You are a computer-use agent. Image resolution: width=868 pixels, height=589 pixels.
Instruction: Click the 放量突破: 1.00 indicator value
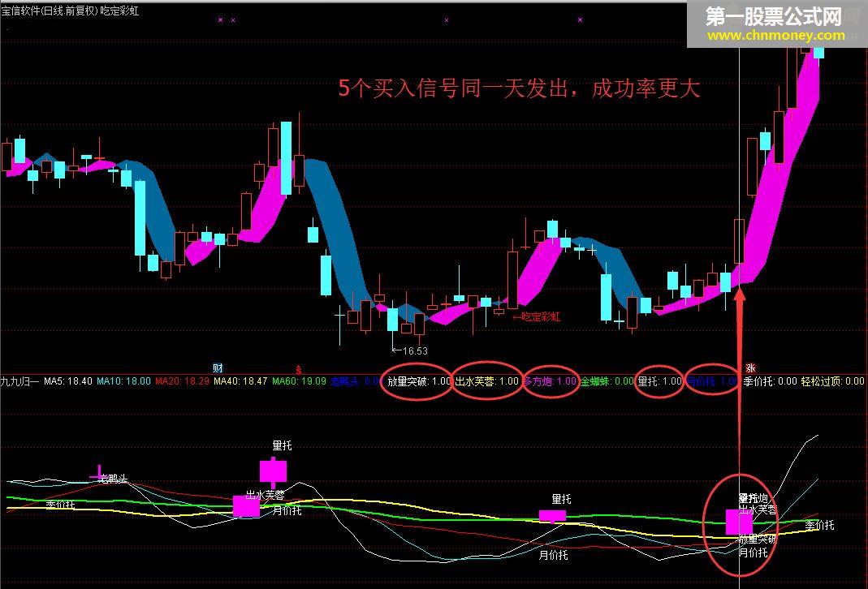419,381
